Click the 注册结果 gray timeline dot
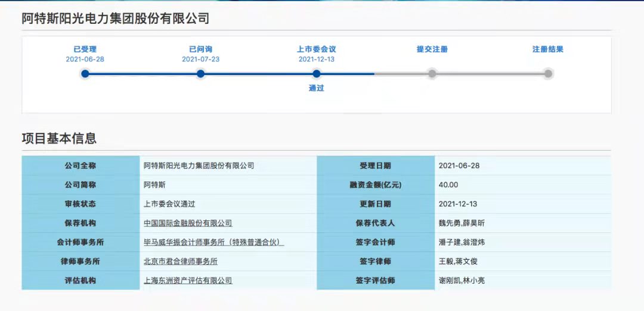Viewport: 644px width, 311px height. [548, 74]
